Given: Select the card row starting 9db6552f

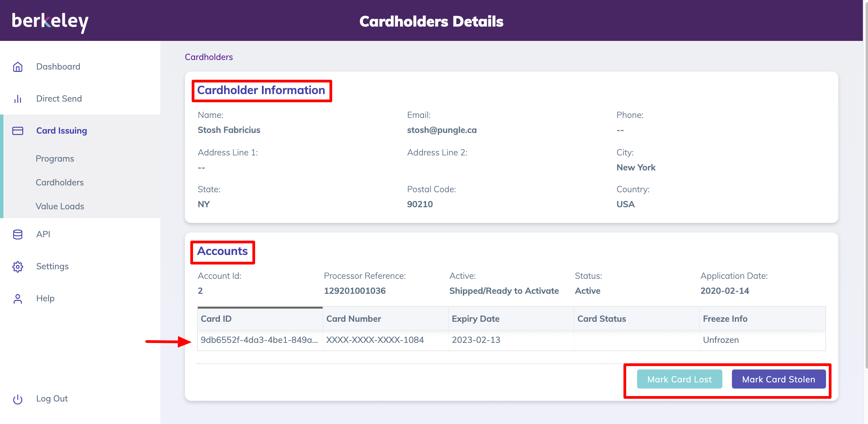Looking at the screenshot, I should click(259, 340).
